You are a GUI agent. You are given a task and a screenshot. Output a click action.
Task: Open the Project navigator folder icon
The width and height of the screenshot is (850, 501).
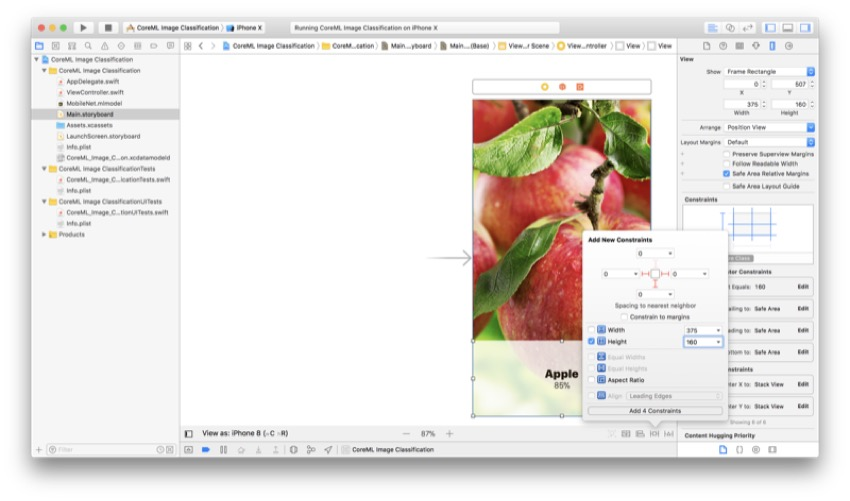coord(39,46)
